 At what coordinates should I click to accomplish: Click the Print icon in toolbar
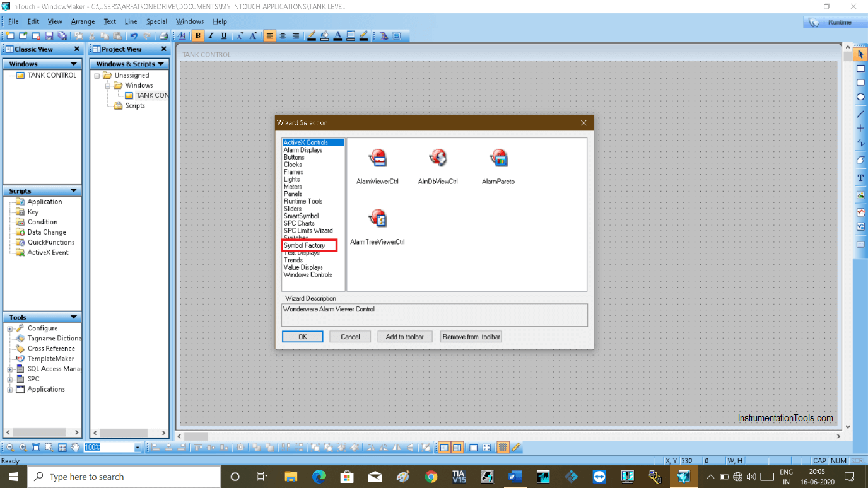[163, 36]
